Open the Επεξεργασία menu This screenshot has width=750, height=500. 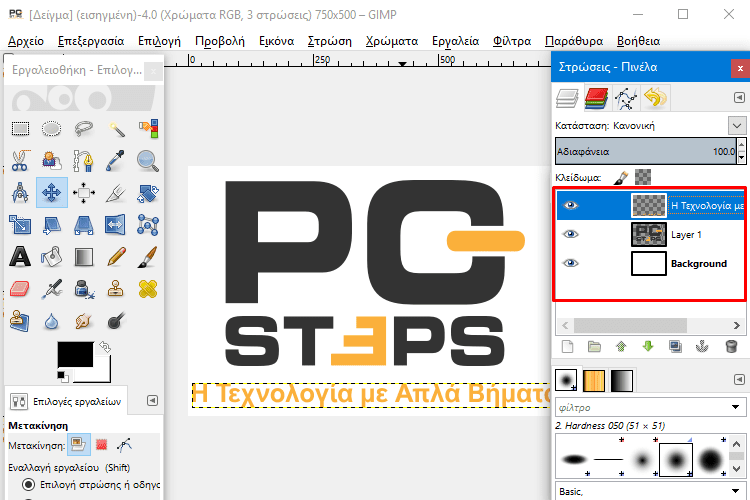91,41
